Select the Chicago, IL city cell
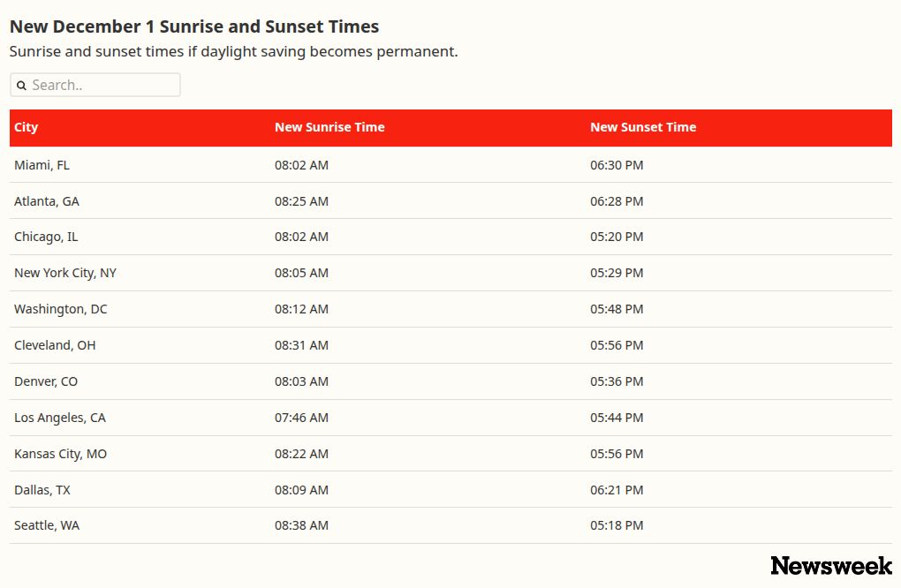901x588 pixels. (x=46, y=237)
